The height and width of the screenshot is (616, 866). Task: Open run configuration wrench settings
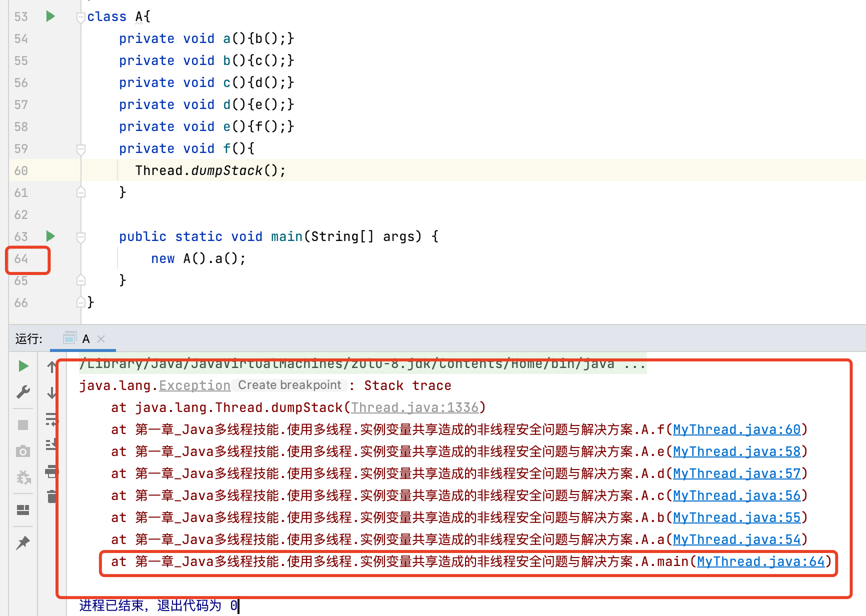click(23, 392)
